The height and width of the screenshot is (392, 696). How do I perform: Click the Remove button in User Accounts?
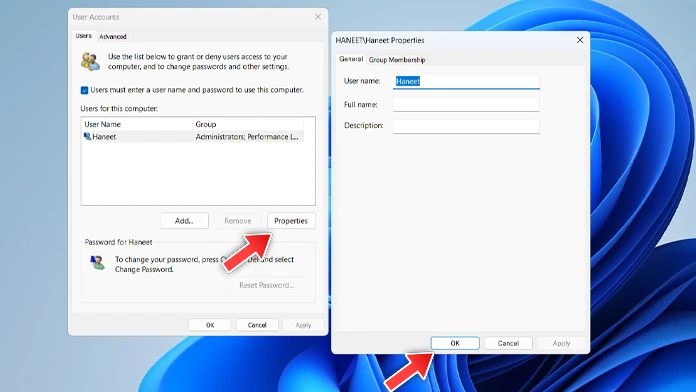tap(237, 221)
